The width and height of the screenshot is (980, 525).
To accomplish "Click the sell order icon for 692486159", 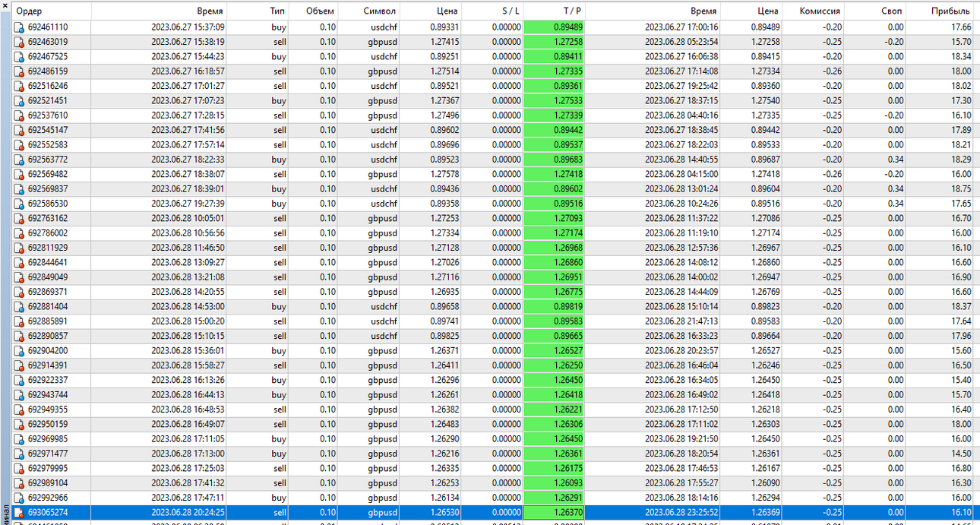I will pos(19,71).
